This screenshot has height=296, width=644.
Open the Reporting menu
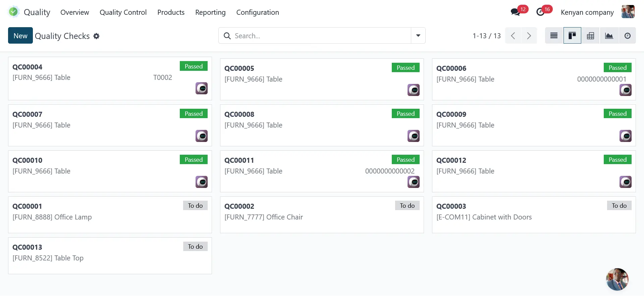tap(210, 12)
